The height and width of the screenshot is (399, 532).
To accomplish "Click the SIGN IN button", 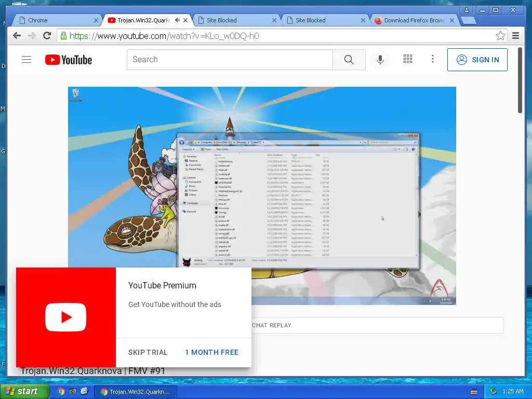I will point(477,60).
